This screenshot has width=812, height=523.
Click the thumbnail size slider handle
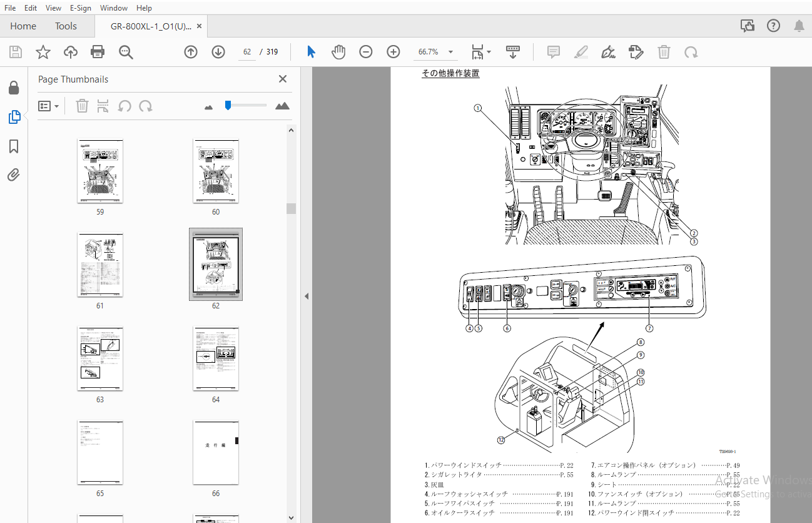tap(228, 105)
